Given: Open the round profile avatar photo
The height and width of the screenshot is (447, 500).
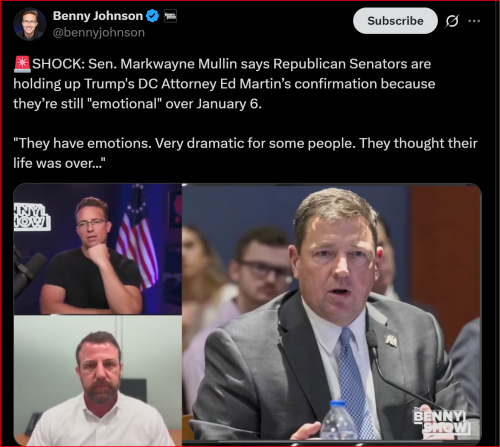Looking at the screenshot, I should [x=29, y=24].
